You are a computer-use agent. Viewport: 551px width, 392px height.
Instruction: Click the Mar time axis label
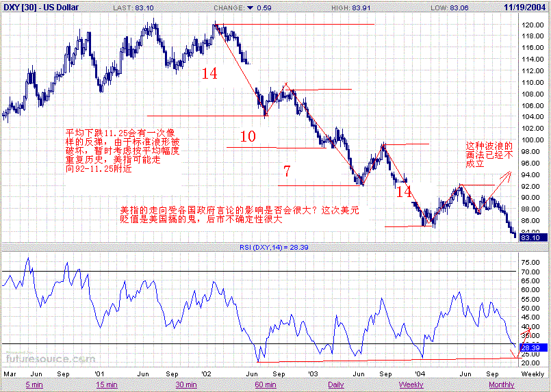coord(10,374)
